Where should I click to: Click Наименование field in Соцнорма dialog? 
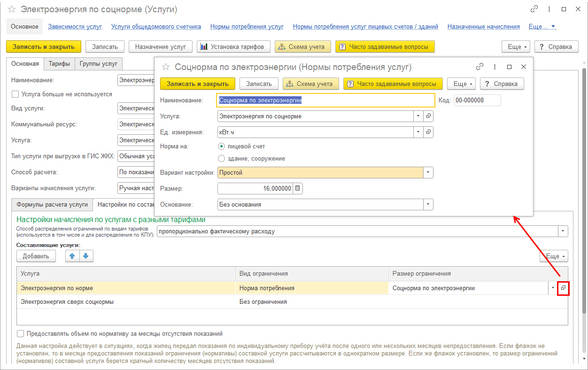pos(326,100)
